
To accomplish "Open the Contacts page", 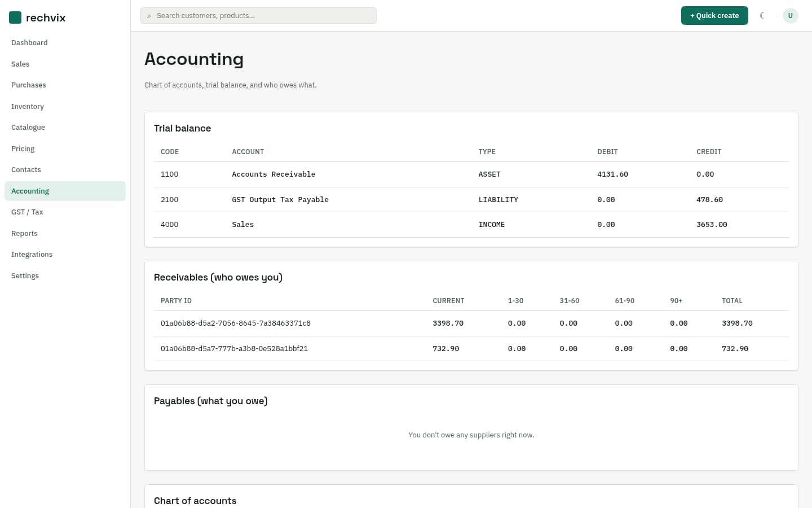I will (65, 170).
